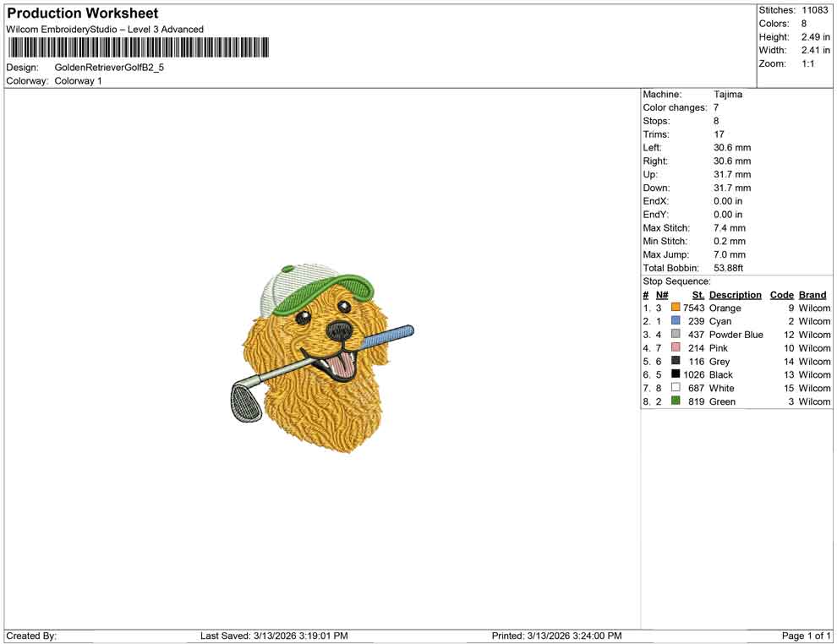Click design name 'GoldenRetrieverGolfB2_5'
The width and height of the screenshot is (837, 644).
(x=109, y=68)
